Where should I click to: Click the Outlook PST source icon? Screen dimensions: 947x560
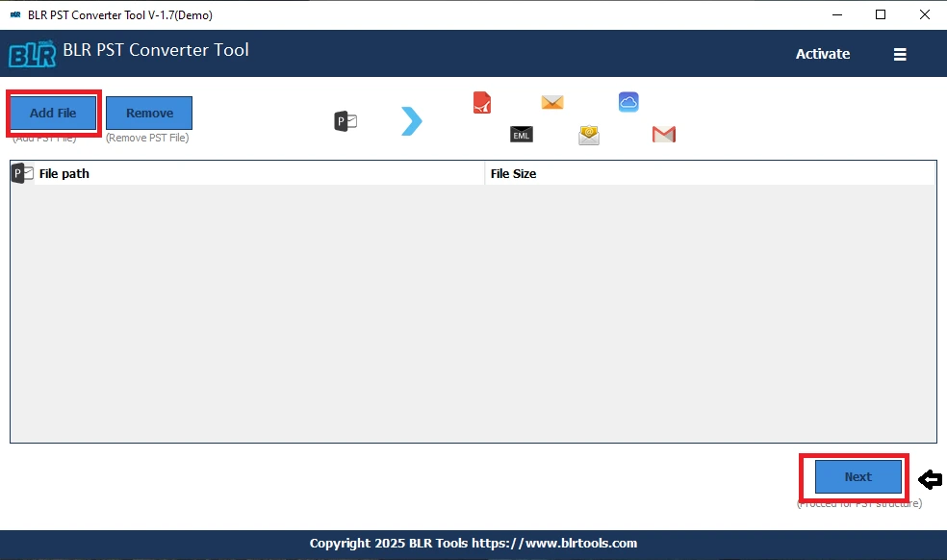(x=346, y=121)
